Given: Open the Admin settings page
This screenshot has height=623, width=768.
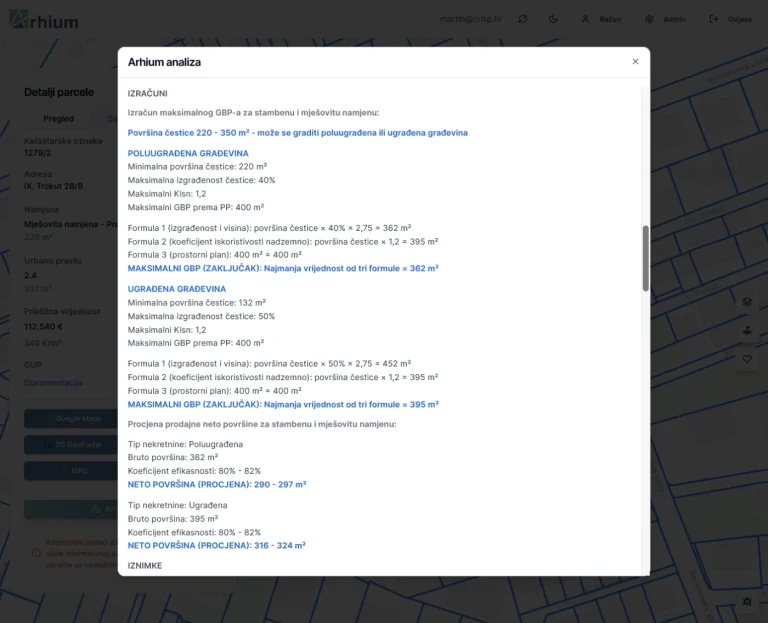Looking at the screenshot, I should (665, 19).
